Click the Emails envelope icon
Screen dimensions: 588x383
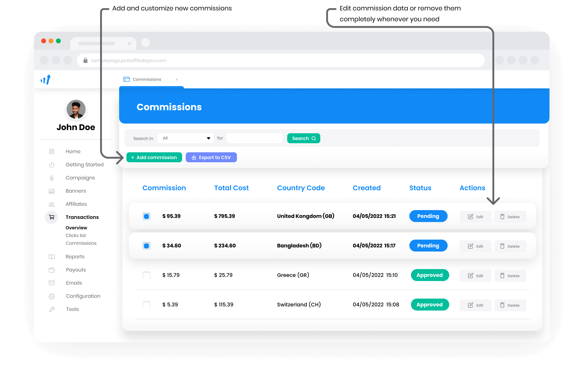(x=52, y=283)
